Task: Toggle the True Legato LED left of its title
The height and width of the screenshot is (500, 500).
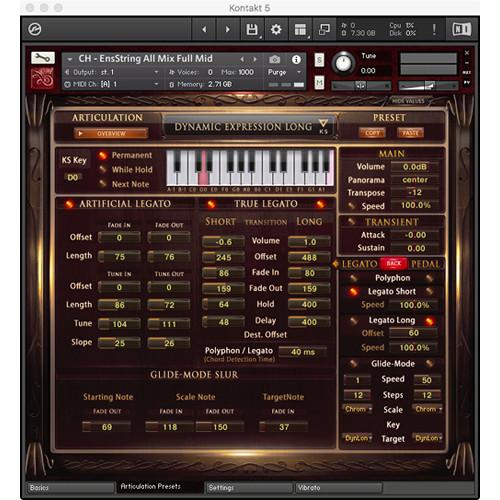Action: 211,204
